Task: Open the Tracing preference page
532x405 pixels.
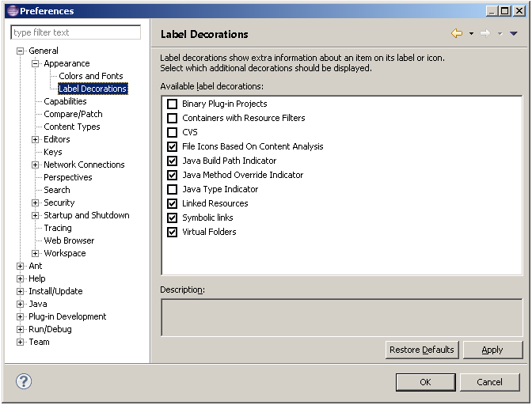Action: pos(58,228)
